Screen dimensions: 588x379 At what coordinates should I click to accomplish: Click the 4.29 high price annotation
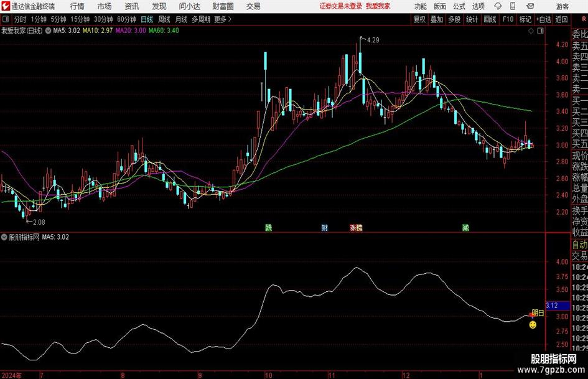pyautogui.click(x=373, y=40)
